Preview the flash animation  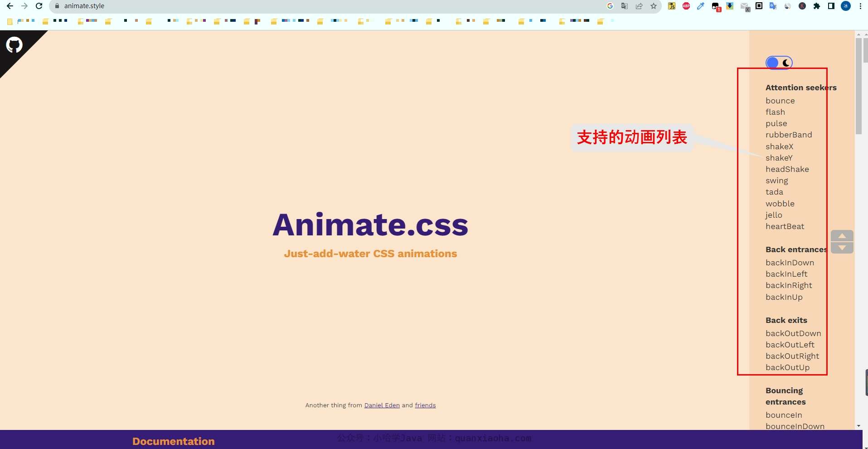coord(775,112)
